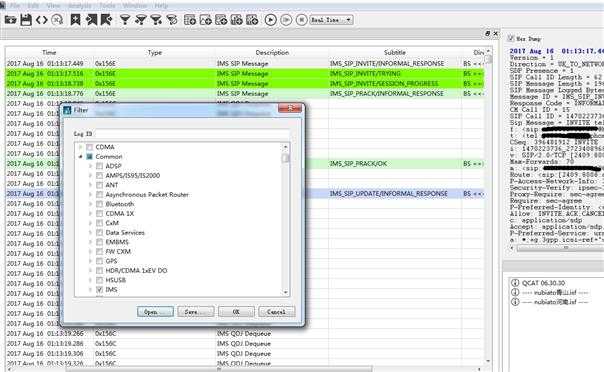Save the log using the floppy disk icon
The width and height of the screenshot is (604, 372).
(x=26, y=20)
